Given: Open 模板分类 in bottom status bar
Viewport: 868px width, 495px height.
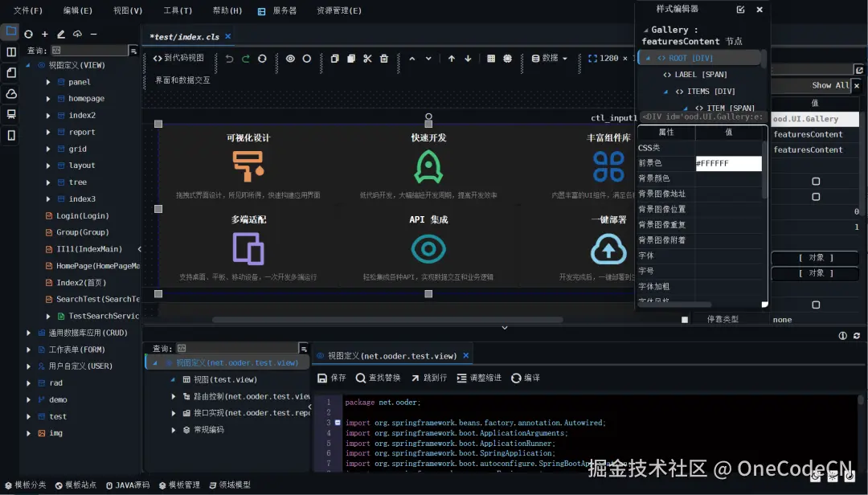Looking at the screenshot, I should [x=26, y=485].
